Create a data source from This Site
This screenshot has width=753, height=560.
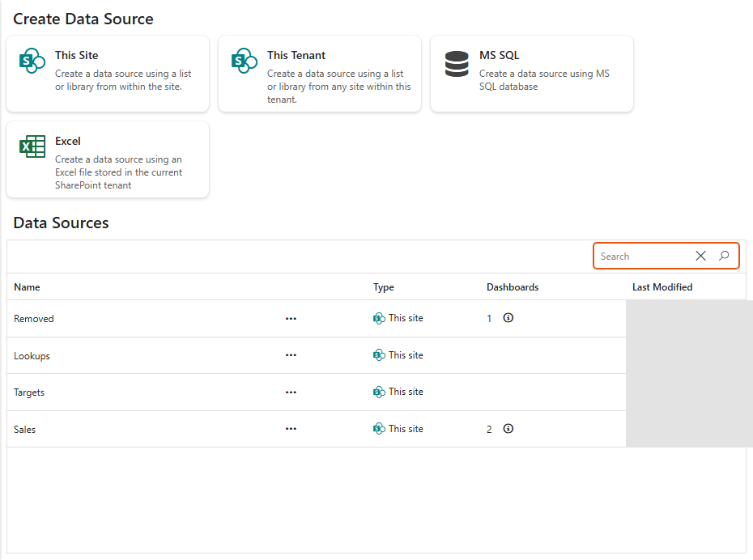pyautogui.click(x=108, y=74)
